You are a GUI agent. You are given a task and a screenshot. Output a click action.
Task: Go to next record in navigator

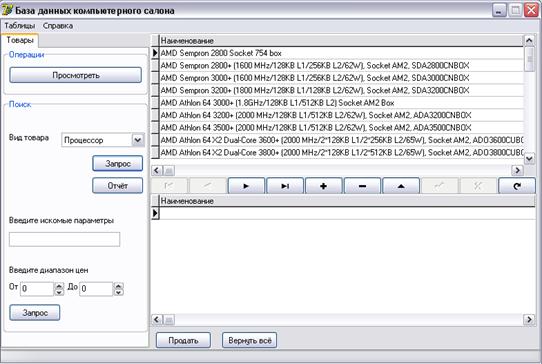click(246, 186)
